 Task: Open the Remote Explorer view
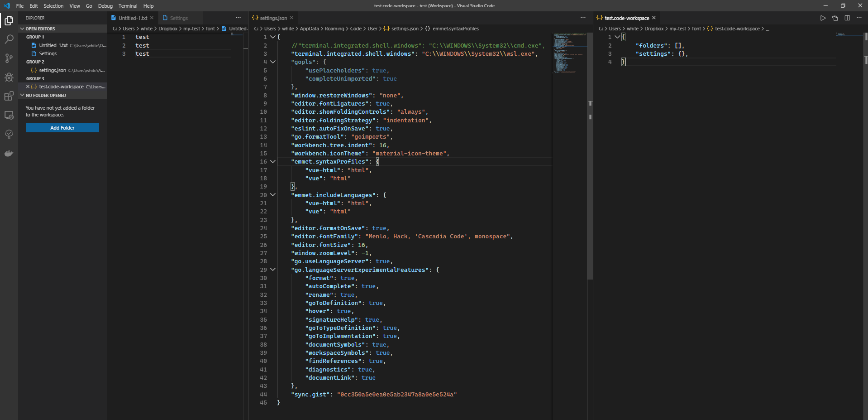(9, 115)
